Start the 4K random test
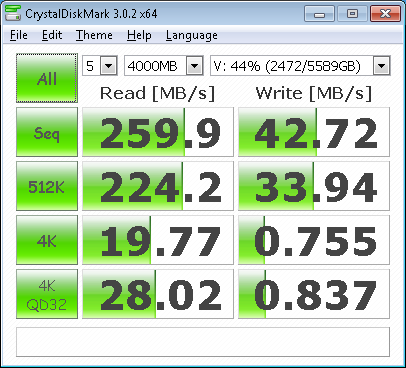The image size is (406, 368). pos(47,240)
